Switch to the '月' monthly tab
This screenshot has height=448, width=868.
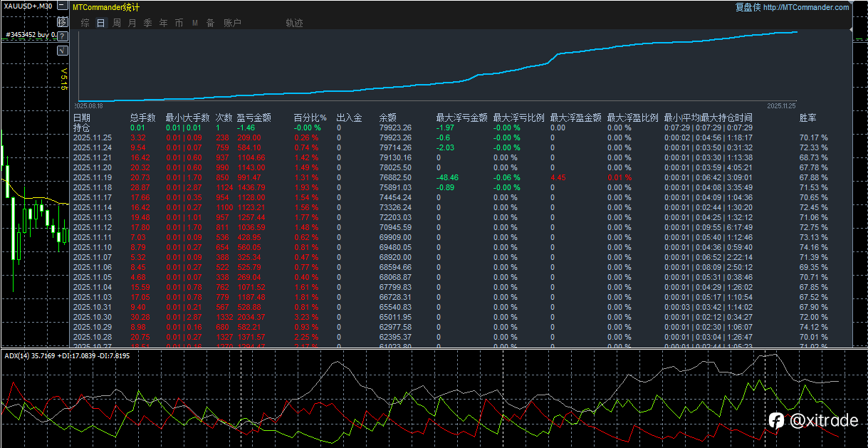(132, 23)
